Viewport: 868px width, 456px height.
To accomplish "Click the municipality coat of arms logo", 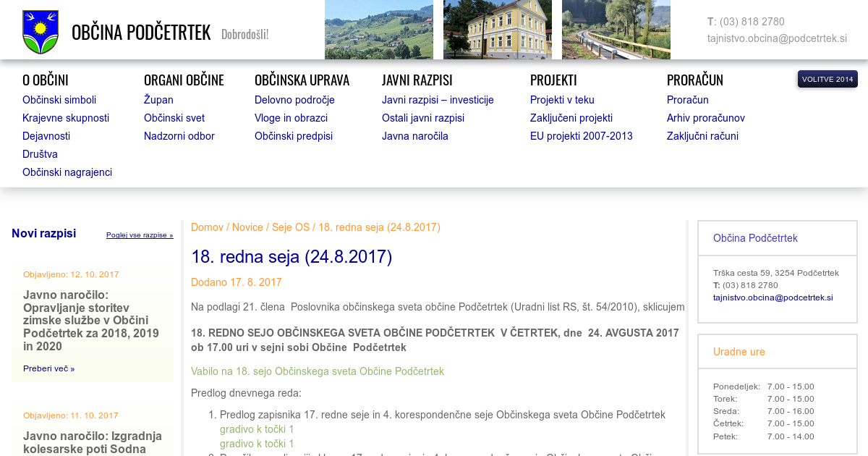I will point(41,32).
